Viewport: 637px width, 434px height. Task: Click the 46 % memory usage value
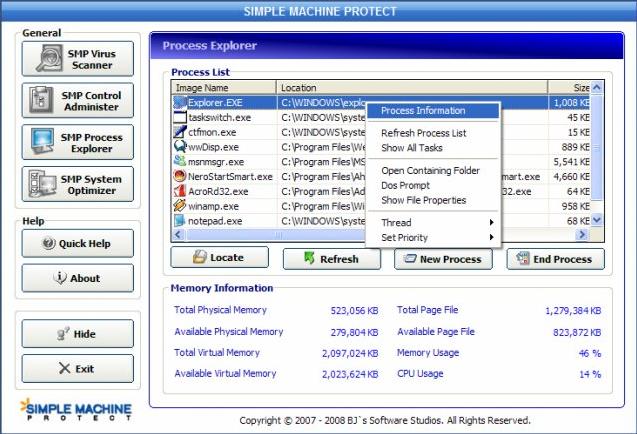[x=590, y=353]
